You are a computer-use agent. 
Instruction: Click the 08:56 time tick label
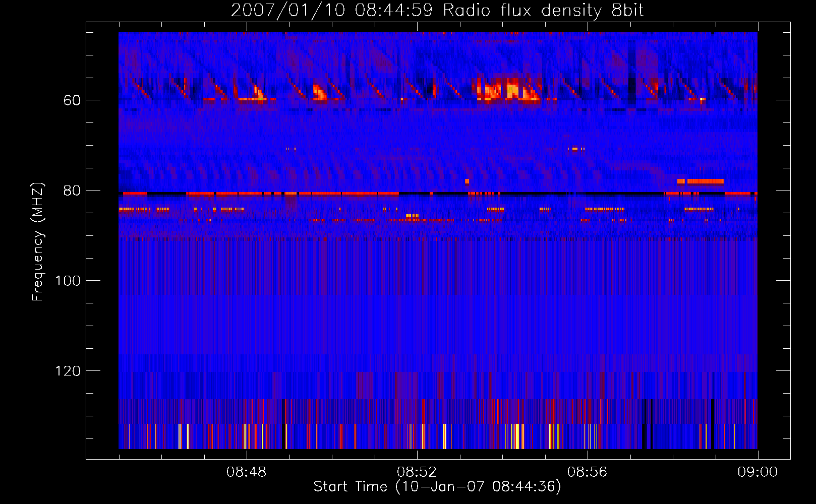(x=588, y=472)
